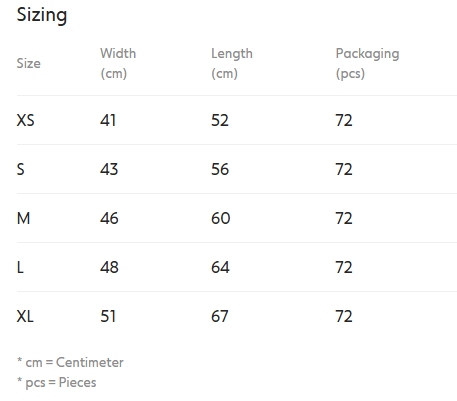Select the Width (cm) column header
457x401 pixels.
pos(118,63)
